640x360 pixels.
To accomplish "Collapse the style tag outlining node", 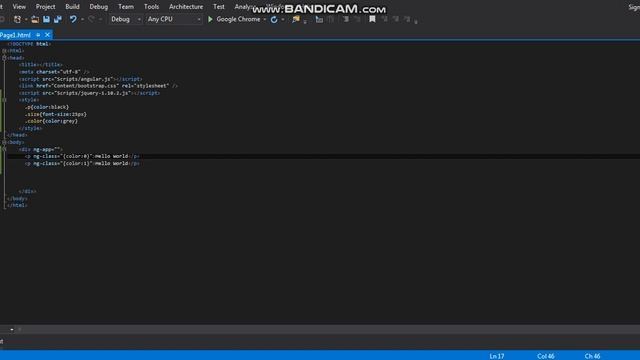I will pos(4,100).
